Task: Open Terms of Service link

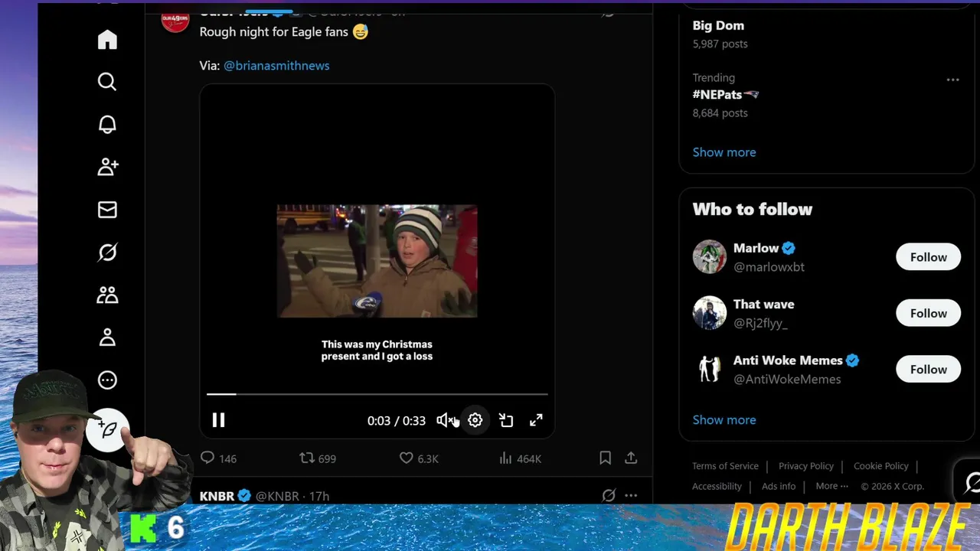Action: pos(725,466)
